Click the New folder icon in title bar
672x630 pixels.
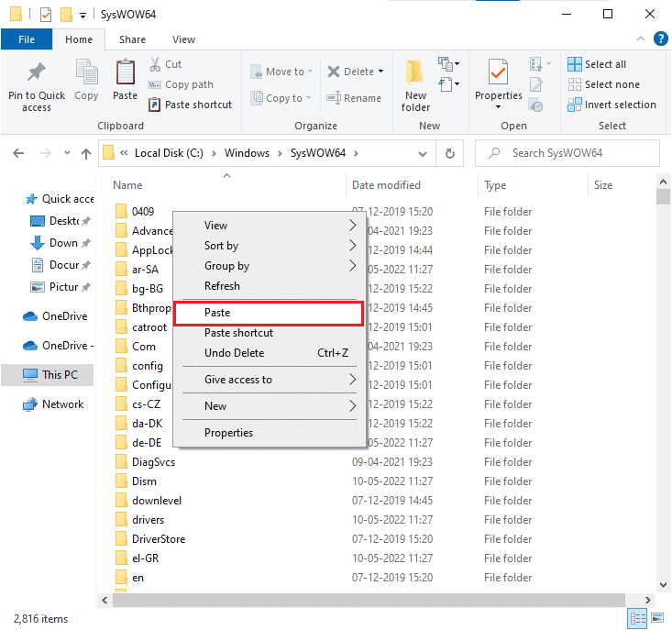point(66,15)
